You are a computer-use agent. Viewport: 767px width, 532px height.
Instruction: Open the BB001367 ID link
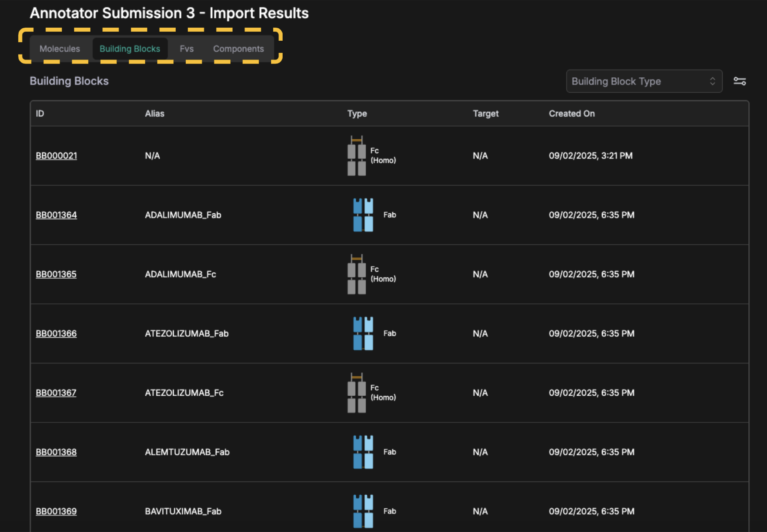click(x=56, y=393)
